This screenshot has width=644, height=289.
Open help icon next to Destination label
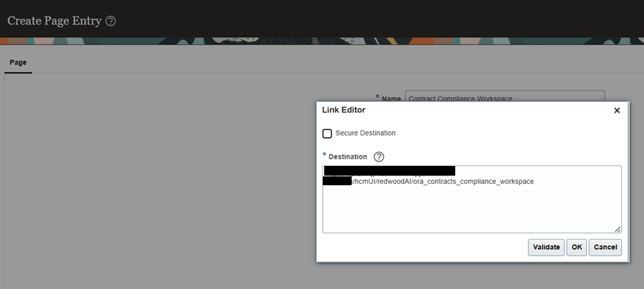(x=379, y=156)
